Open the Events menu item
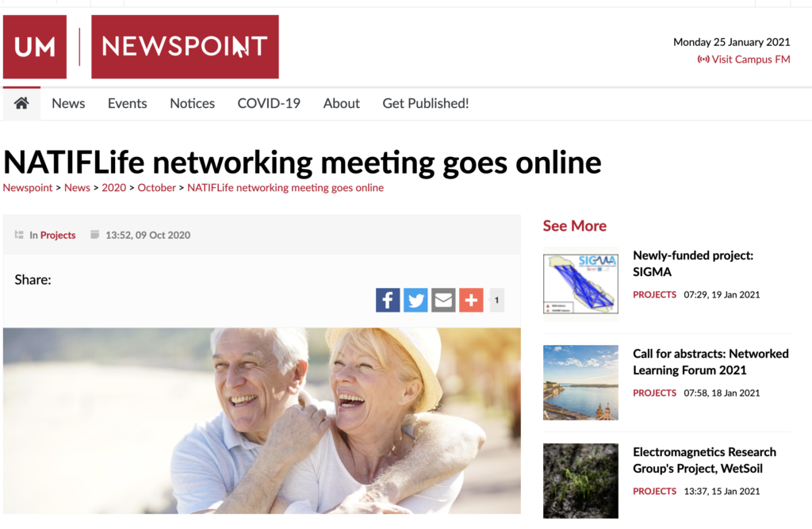Screen dimensions: 812x529 click(x=128, y=103)
